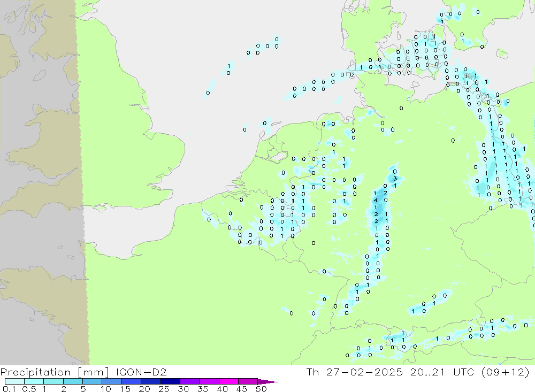The height and width of the screenshot is (392, 535).
Task: Click the '50' legend scale label
Action: pos(262,389)
